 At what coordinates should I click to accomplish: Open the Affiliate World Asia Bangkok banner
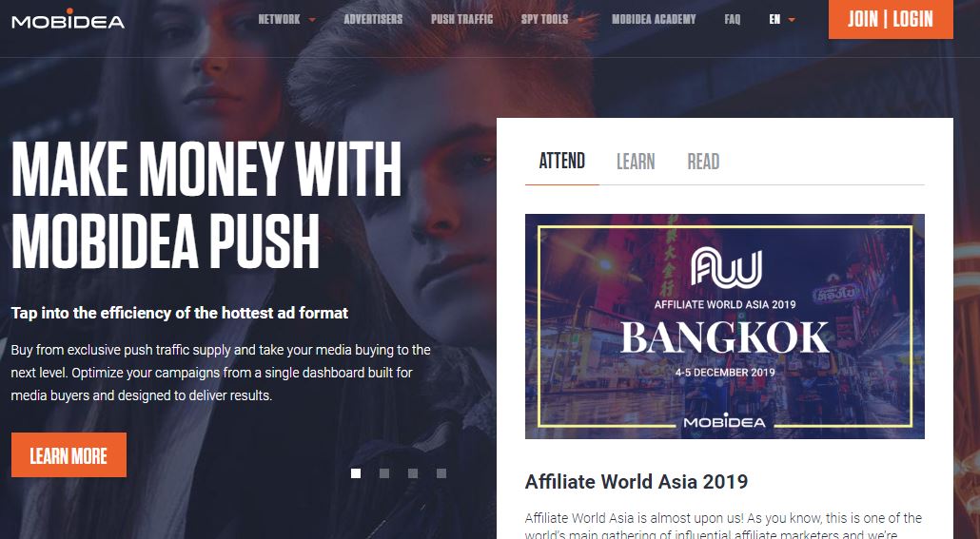coord(724,326)
